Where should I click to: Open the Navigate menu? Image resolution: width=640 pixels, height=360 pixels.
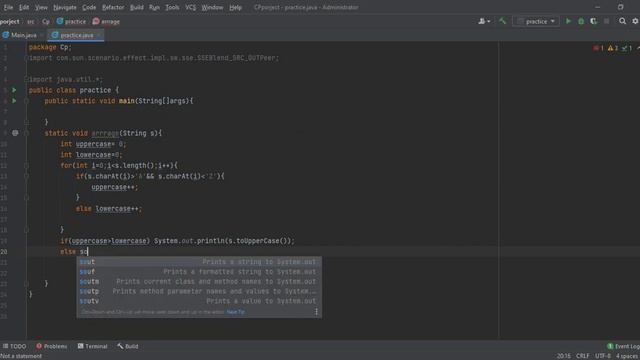(x=65, y=7)
